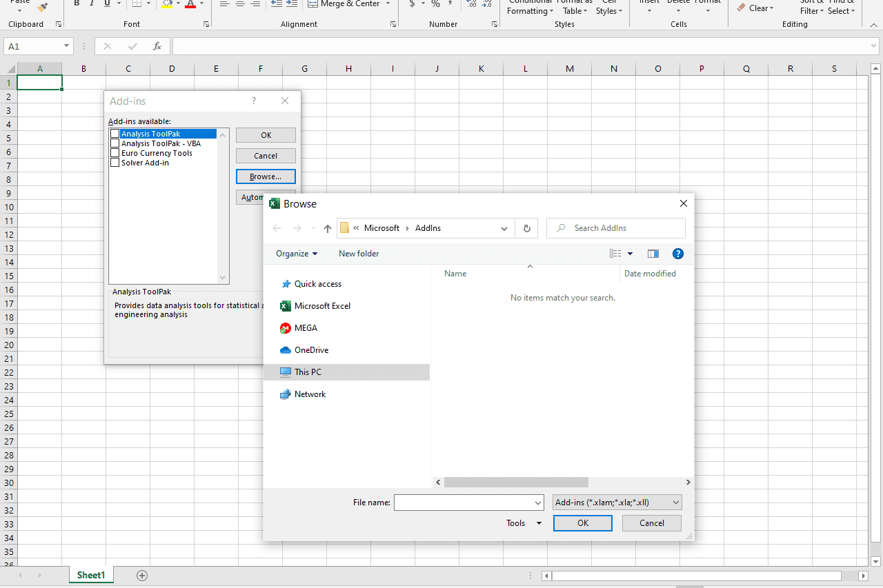Click the formula bar input
This screenshot has height=588, width=883.
click(x=522, y=46)
